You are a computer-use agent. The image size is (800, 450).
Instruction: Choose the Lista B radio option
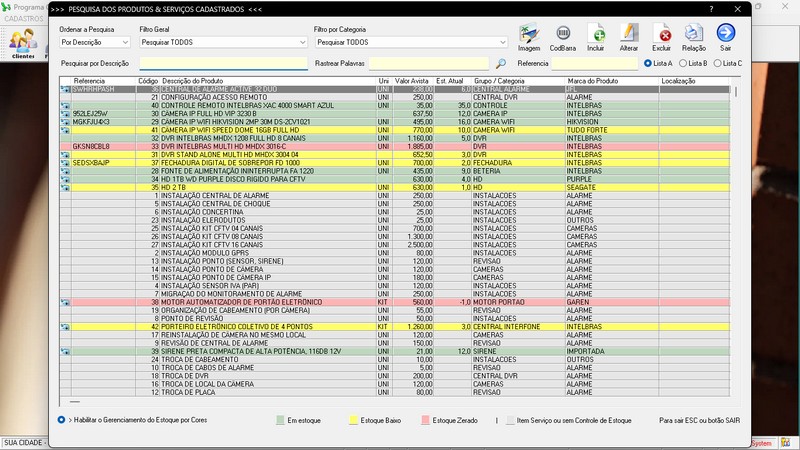(x=681, y=63)
